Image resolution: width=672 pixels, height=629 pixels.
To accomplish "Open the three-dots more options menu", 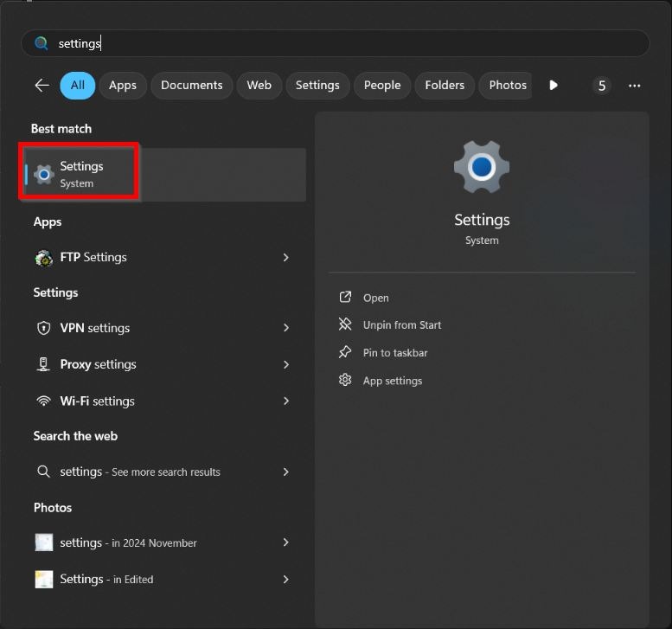I will (x=634, y=85).
